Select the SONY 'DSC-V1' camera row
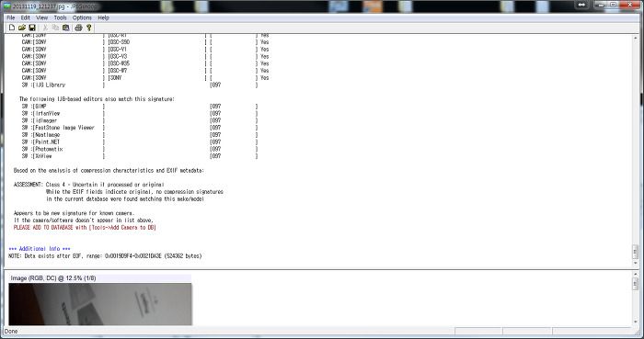The width and height of the screenshot is (644, 339). click(145, 50)
